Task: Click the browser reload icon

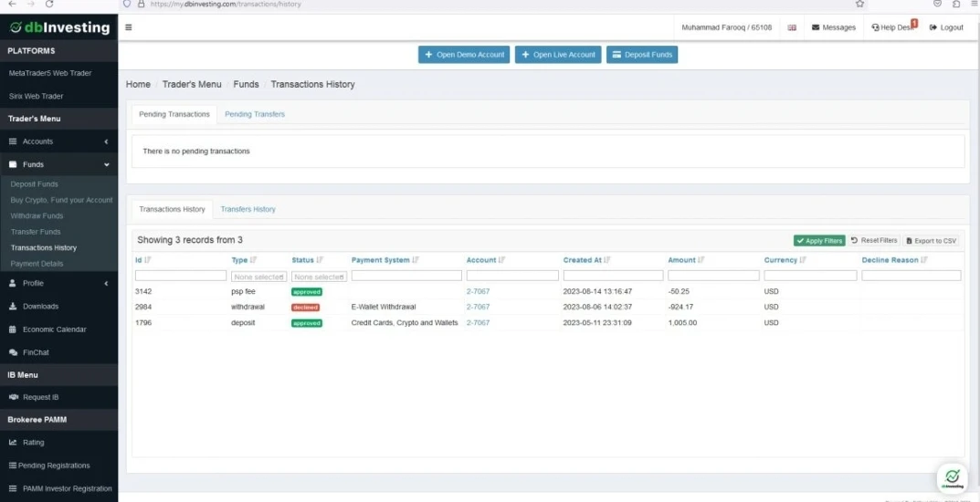Action: click(49, 5)
